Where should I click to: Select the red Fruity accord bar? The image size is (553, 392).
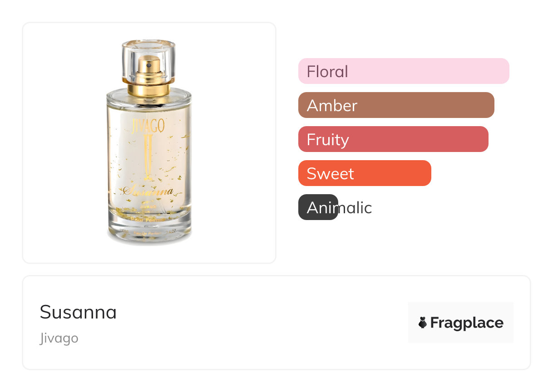point(393,139)
